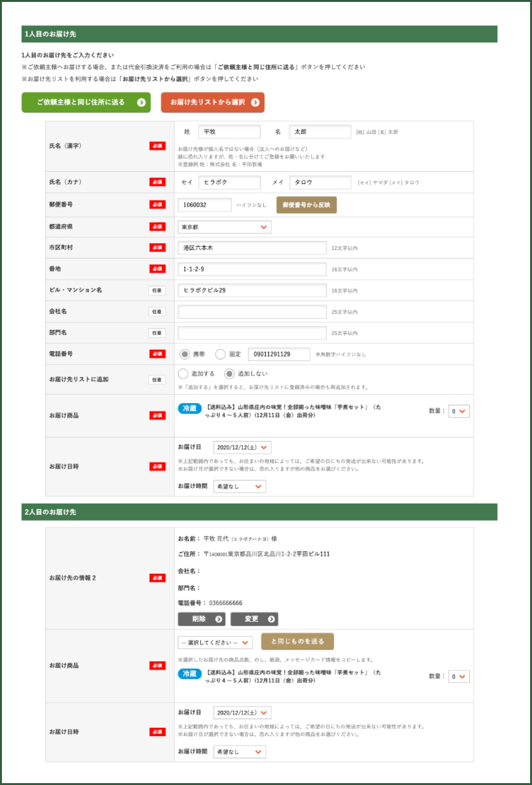Viewport: 532px width, 785px height.
Task: Click arrow icon on 削除 button
Action: click(219, 619)
